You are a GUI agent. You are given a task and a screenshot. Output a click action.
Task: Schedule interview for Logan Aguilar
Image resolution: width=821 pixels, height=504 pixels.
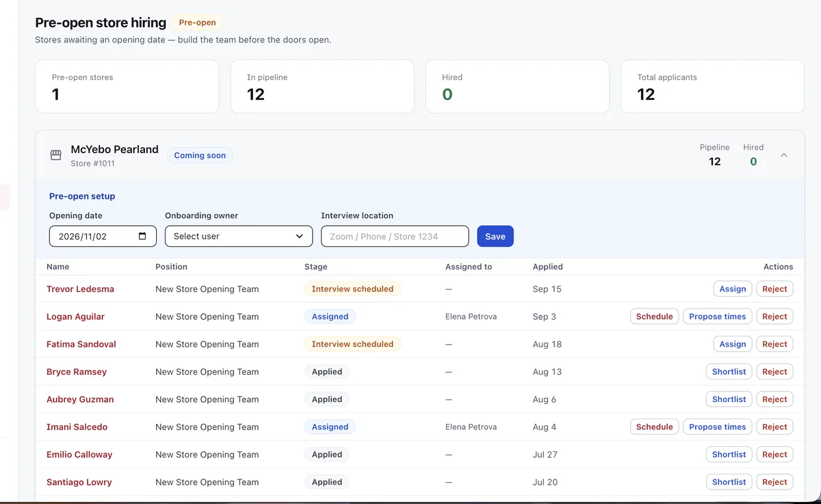(x=655, y=317)
